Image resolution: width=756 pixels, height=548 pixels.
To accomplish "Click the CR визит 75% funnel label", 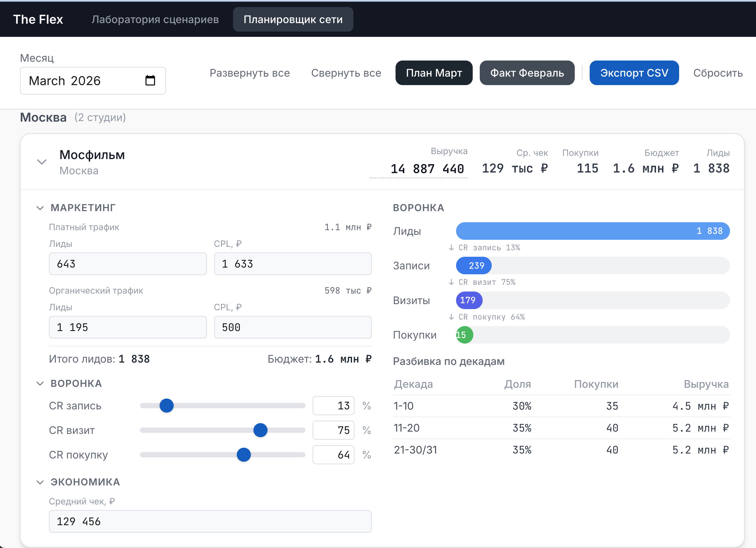I will [x=487, y=282].
